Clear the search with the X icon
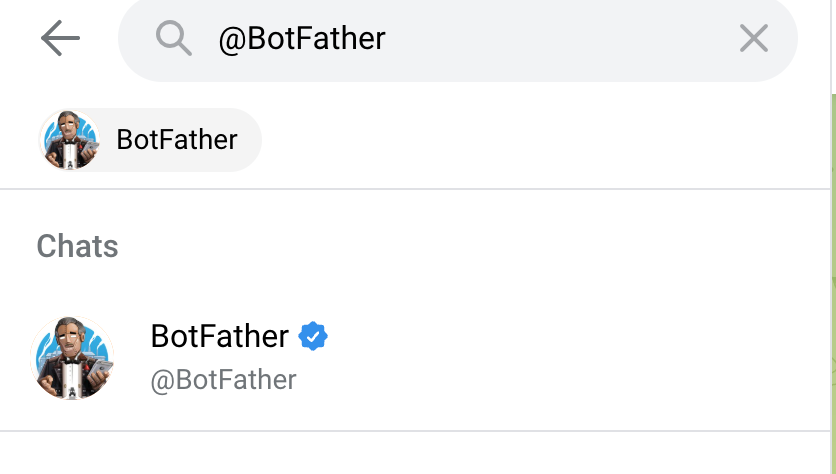Image resolution: width=836 pixels, height=474 pixels. [753, 39]
